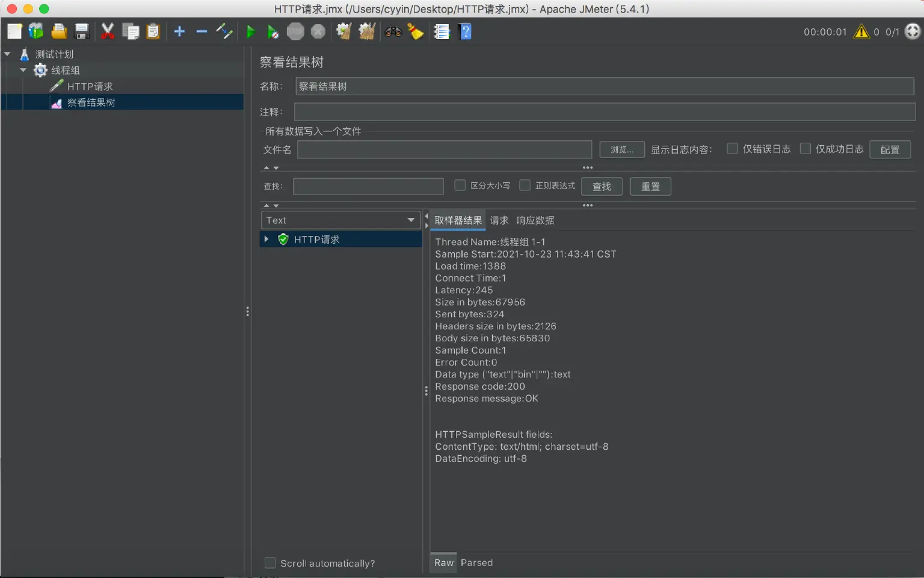Tick the Scroll automatically checkbox
This screenshot has width=924, height=578.
271,563
